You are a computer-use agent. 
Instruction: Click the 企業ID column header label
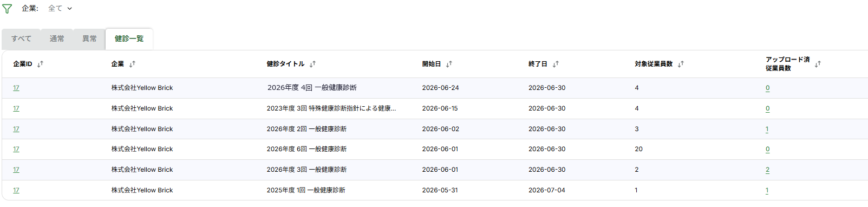coord(23,64)
